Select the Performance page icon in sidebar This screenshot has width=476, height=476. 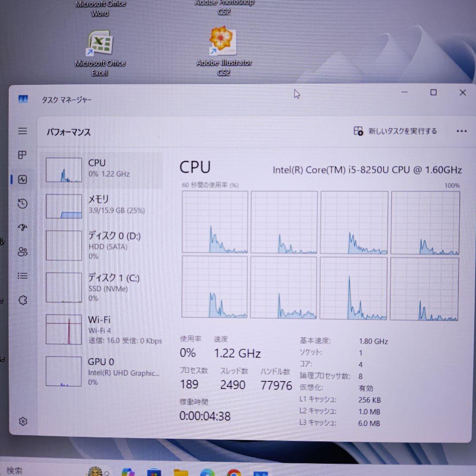point(22,179)
